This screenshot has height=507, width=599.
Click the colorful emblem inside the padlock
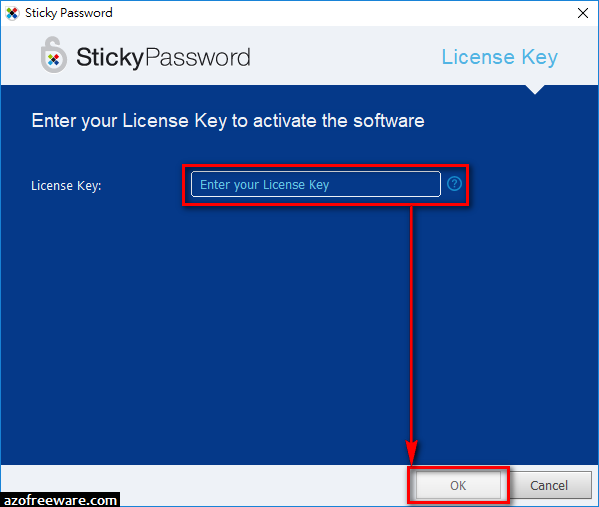pos(53,60)
